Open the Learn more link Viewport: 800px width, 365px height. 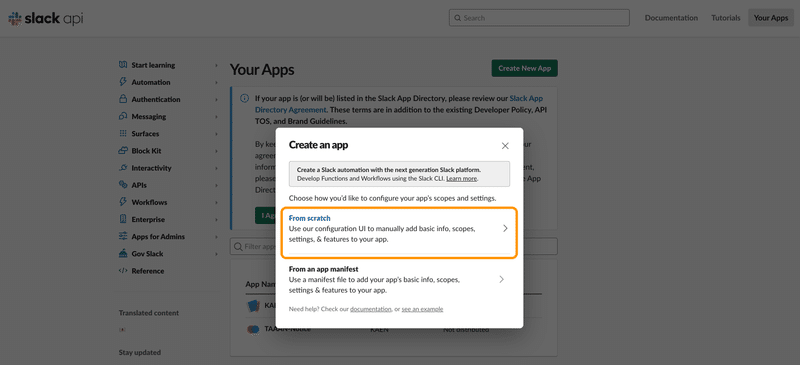(462, 179)
